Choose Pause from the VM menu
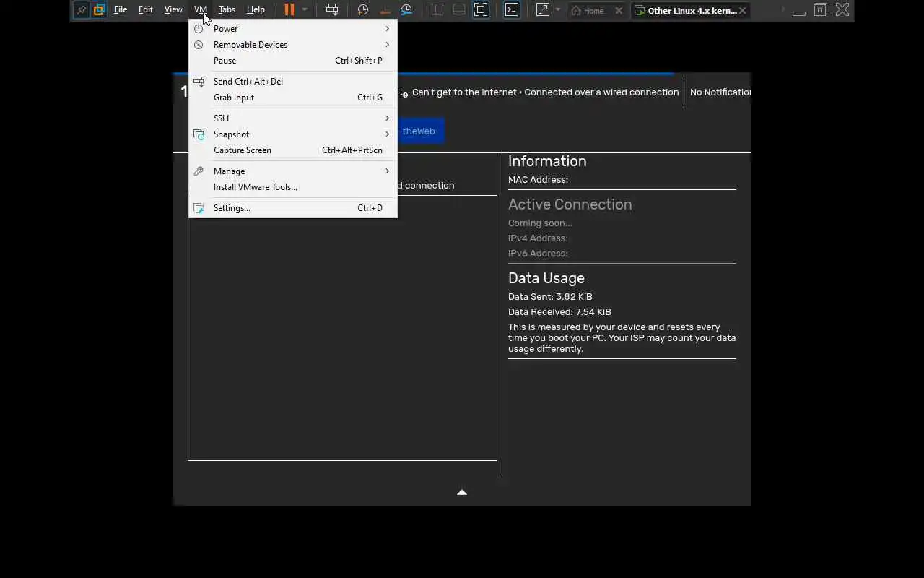 coord(292,61)
